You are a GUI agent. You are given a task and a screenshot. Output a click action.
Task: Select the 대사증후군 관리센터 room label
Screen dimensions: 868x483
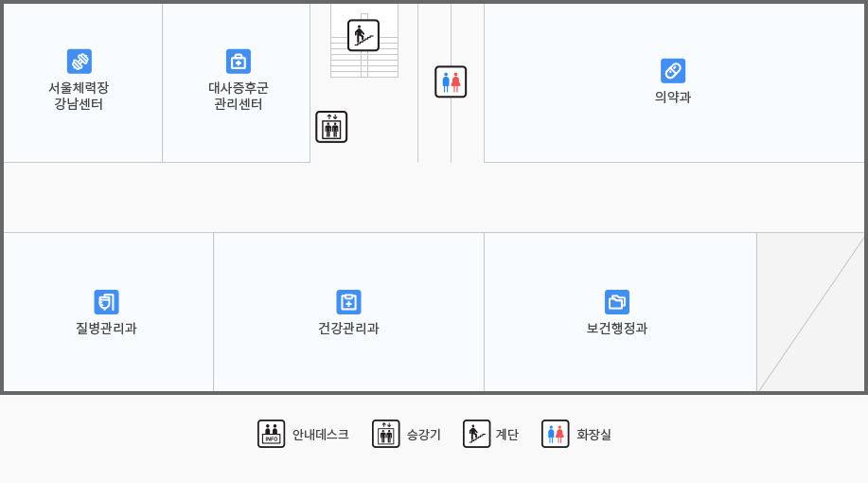click(x=238, y=96)
